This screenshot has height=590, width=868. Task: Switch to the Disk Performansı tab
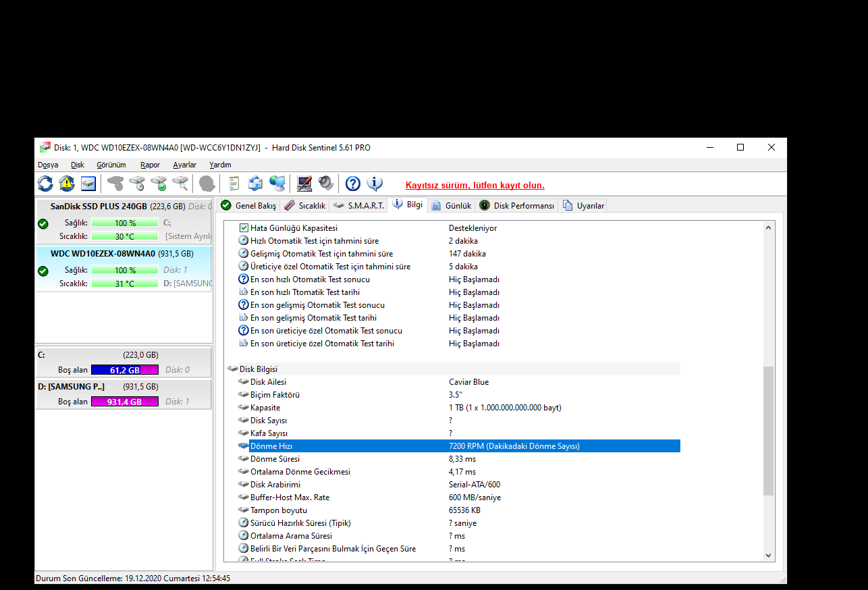coord(517,205)
